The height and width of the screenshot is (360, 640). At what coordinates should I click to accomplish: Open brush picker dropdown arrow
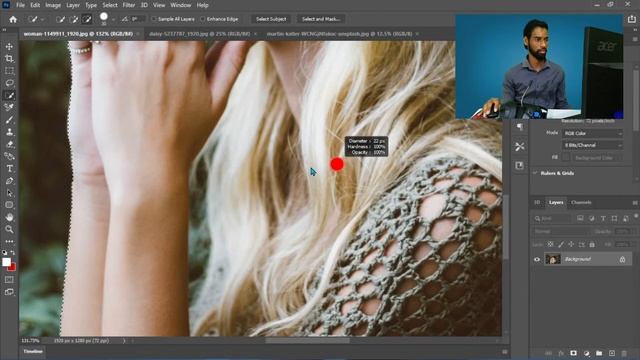[113, 19]
